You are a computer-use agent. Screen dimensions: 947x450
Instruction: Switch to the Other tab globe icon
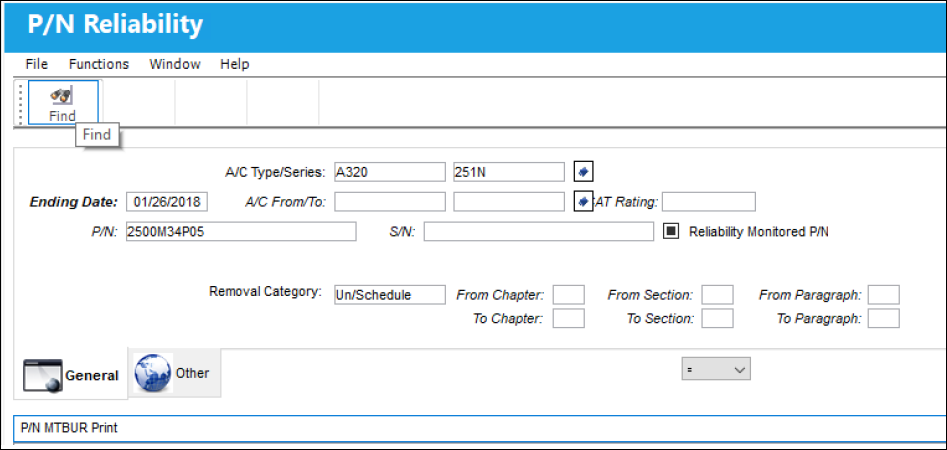pos(153,373)
